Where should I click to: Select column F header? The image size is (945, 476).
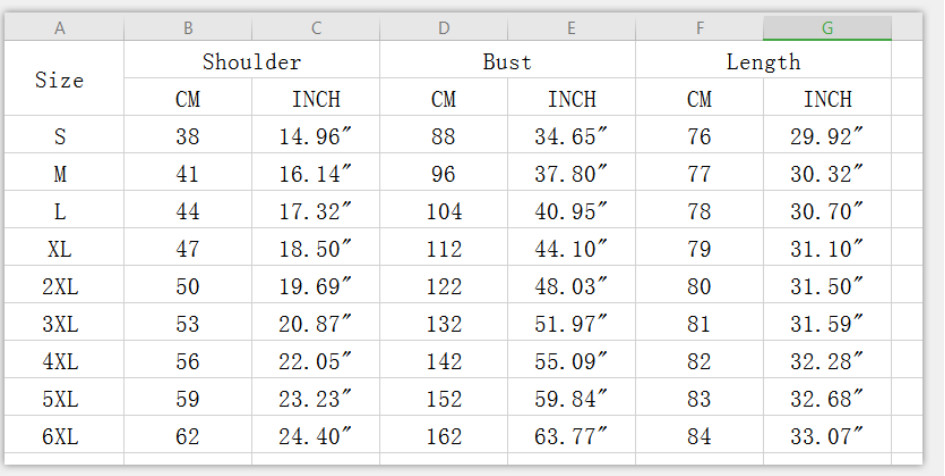pos(700,28)
